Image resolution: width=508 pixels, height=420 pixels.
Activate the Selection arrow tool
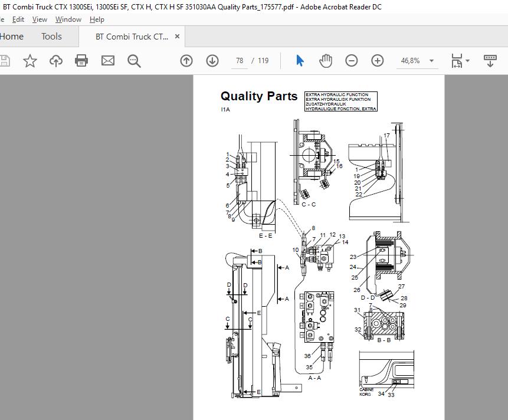(300, 61)
